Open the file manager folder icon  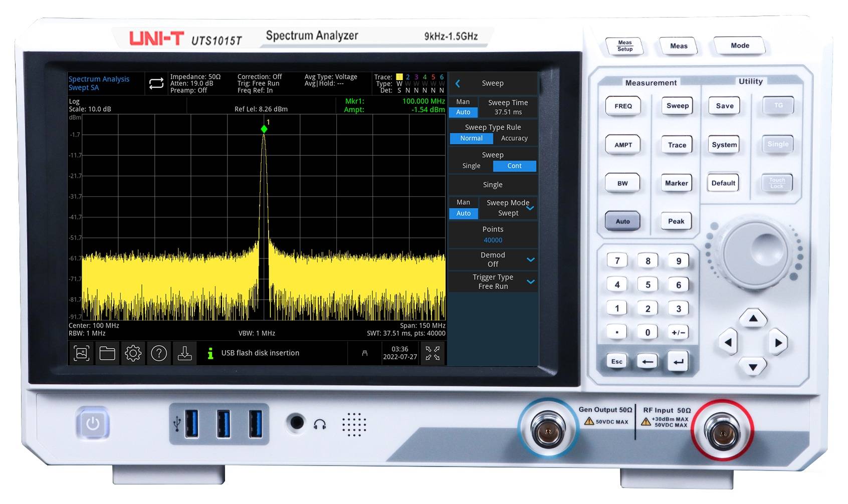pos(107,353)
